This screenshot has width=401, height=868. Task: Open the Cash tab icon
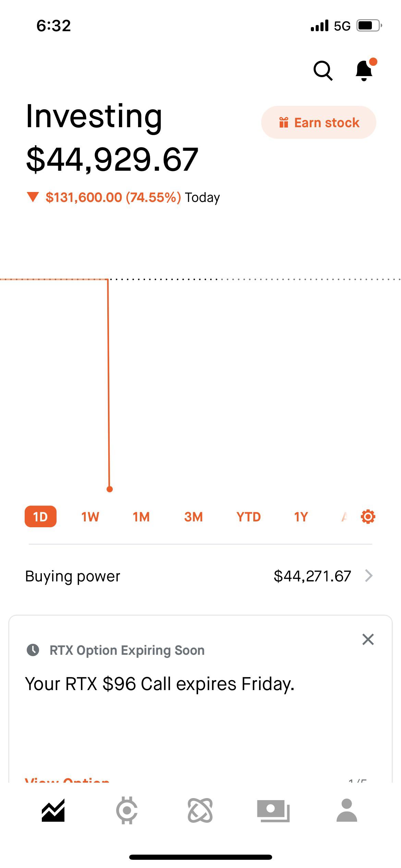coord(273,810)
